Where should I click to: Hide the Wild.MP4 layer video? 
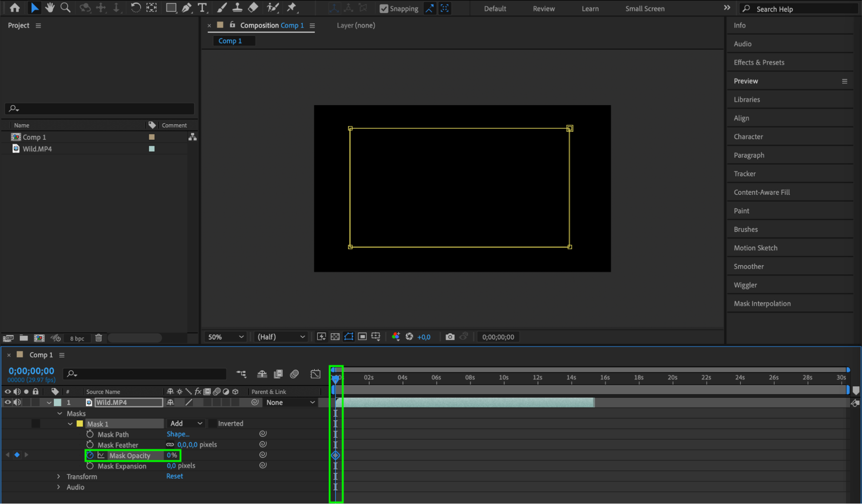point(7,402)
